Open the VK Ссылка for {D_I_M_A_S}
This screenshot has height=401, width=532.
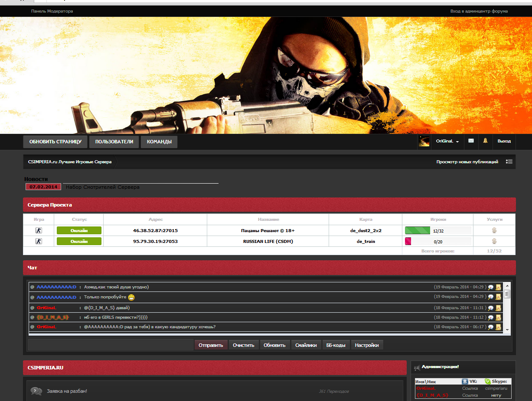coord(470,395)
